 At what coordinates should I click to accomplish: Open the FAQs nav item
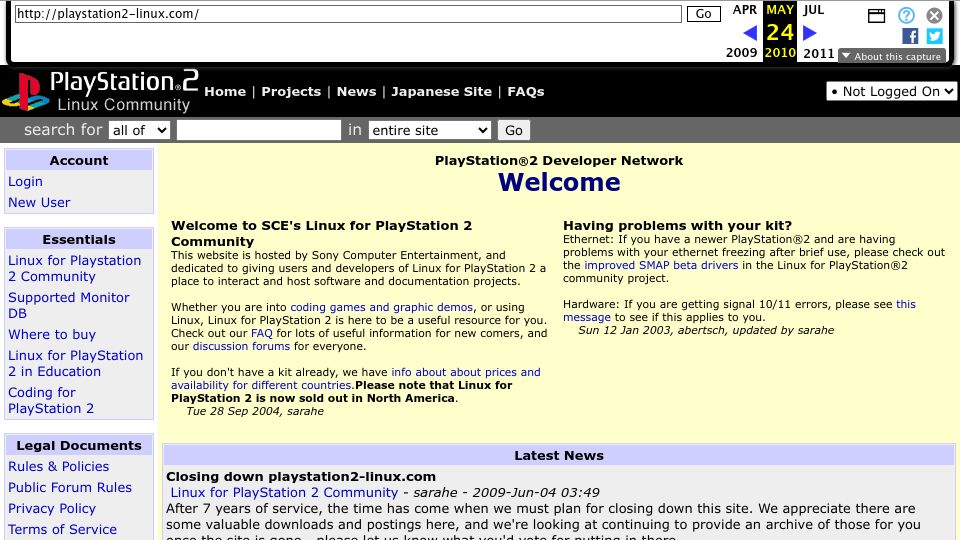click(525, 91)
